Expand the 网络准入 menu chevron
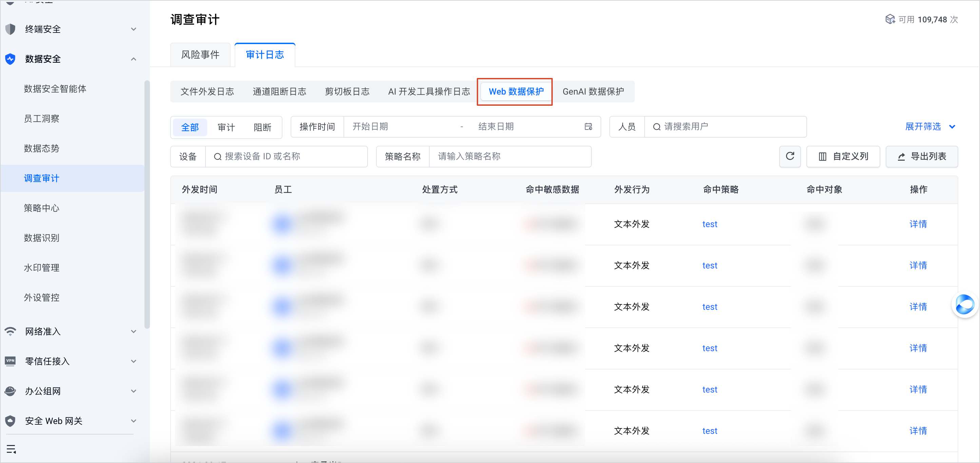Screen dimensions: 980x463 [x=134, y=331]
